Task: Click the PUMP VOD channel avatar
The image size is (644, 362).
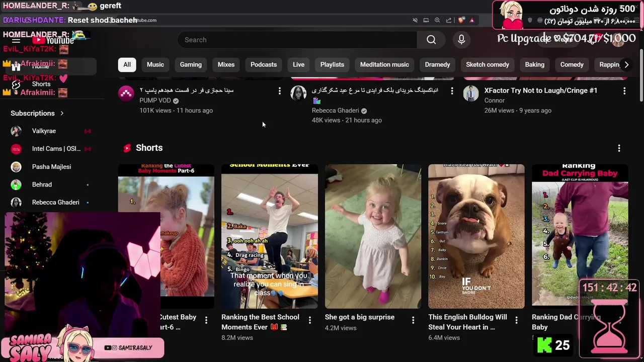Action: click(126, 94)
